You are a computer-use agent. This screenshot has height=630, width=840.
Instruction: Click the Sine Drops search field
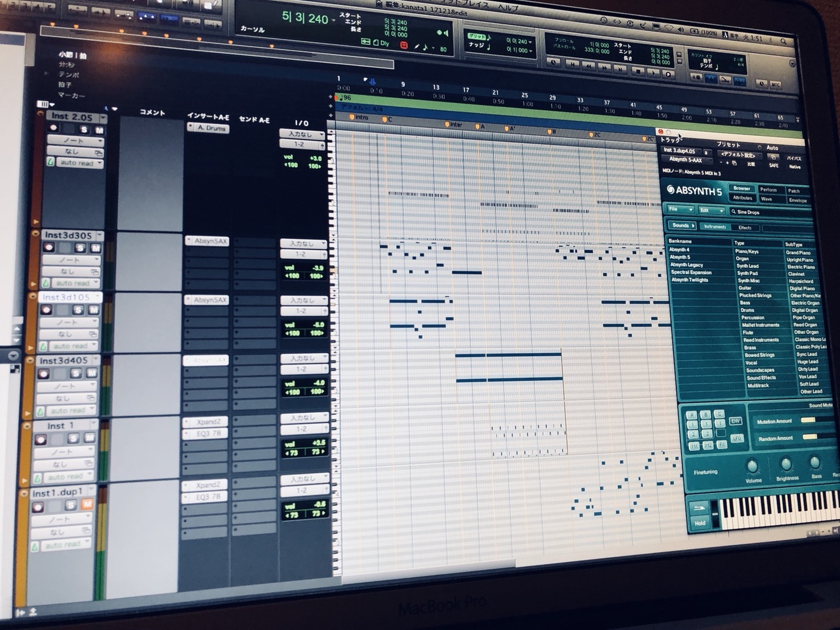point(771,212)
